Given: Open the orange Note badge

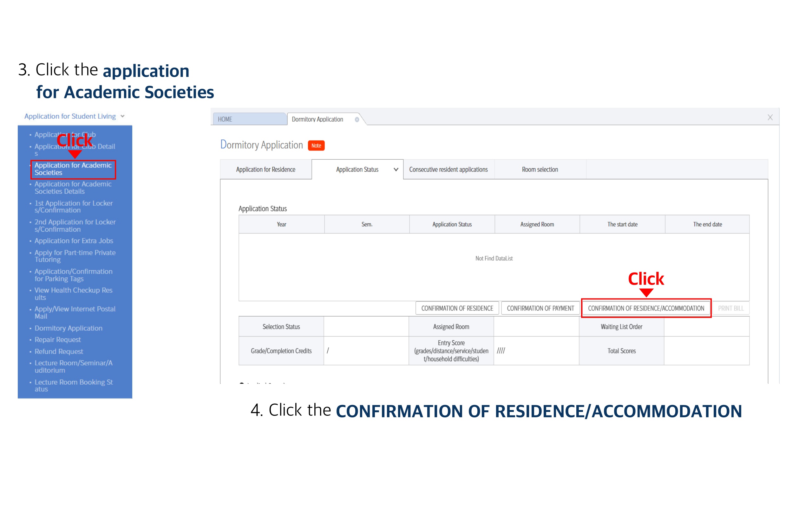Looking at the screenshot, I should point(316,145).
